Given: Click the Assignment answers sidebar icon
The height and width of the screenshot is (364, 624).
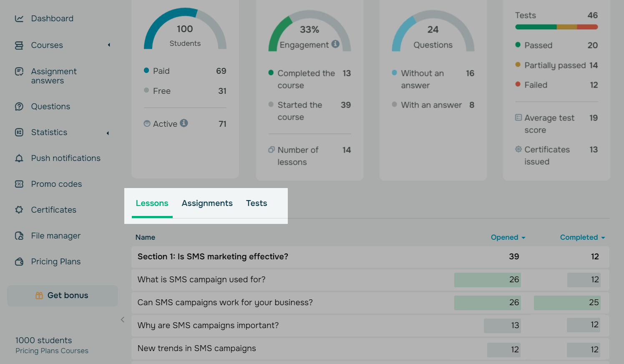Looking at the screenshot, I should 19,72.
